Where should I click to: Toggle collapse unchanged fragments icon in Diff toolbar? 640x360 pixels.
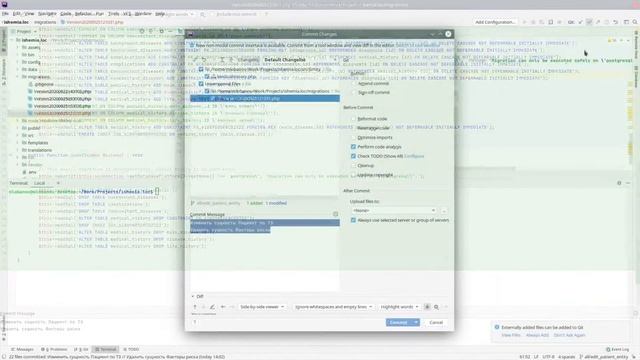pos(427,307)
